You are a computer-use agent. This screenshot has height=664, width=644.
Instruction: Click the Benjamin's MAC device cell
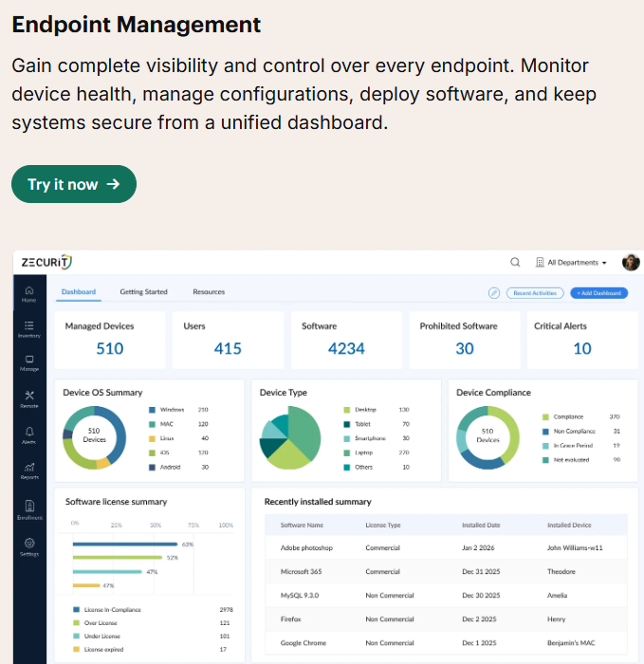coord(571,643)
